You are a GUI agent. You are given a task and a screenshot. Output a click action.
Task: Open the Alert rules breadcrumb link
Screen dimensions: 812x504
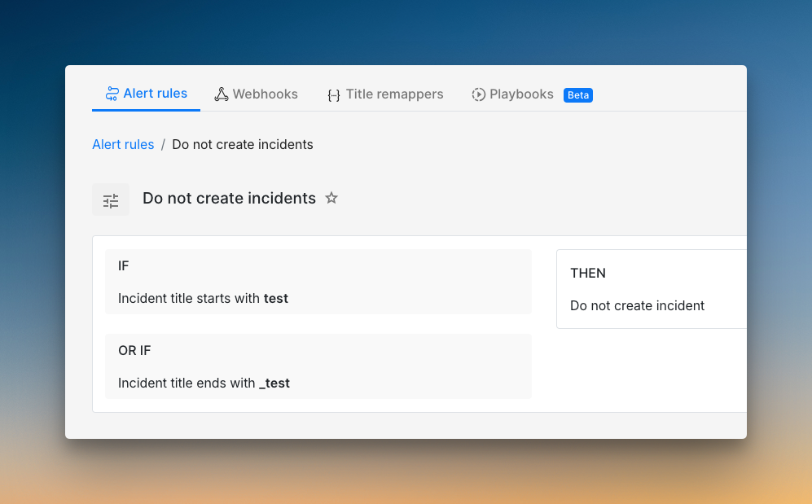(x=123, y=144)
